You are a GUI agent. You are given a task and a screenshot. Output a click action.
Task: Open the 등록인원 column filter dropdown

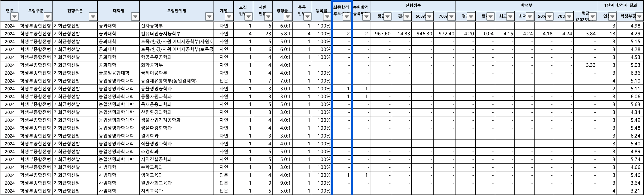tap(307, 16)
